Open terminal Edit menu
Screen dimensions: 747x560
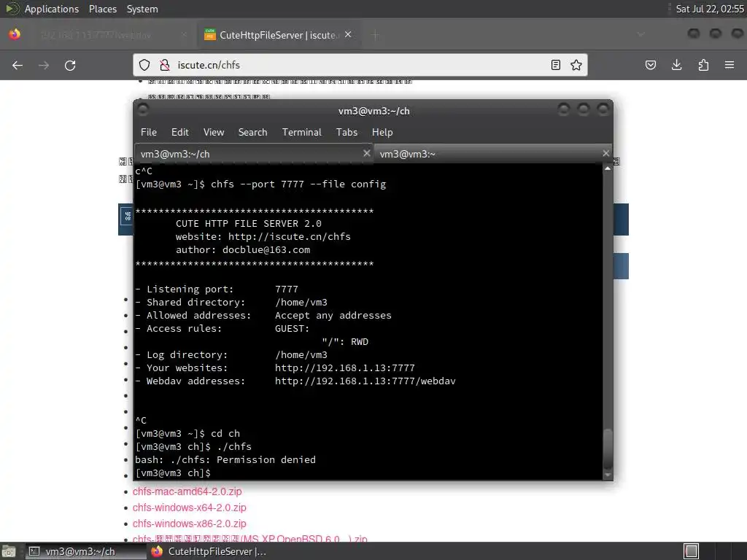[180, 133]
